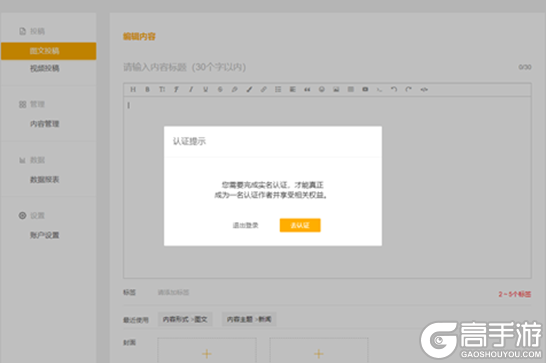Add first cover image with plus box
546x363 pixels.
(207, 350)
